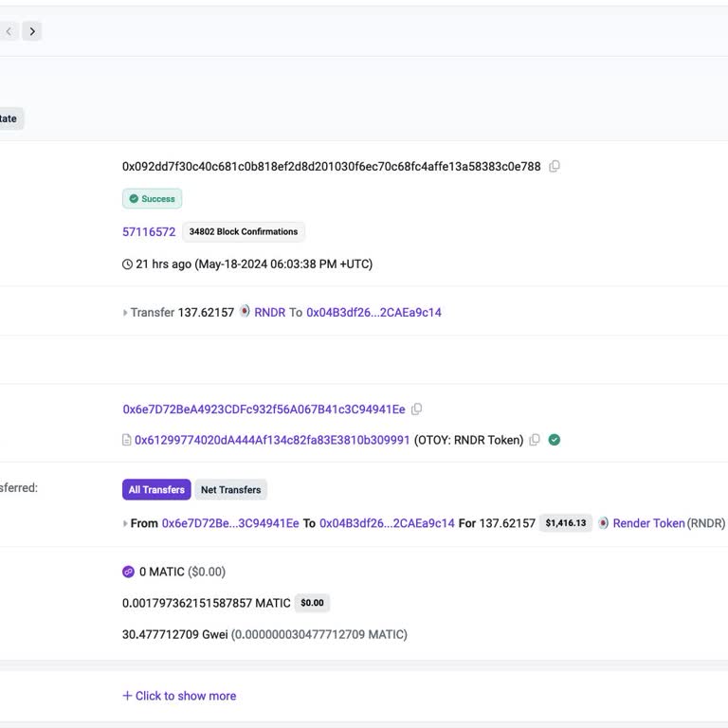This screenshot has width=728, height=728.
Task: Open recipient 0x04B3df26...2CAEa9c14 in transaction action
Action: tap(373, 312)
